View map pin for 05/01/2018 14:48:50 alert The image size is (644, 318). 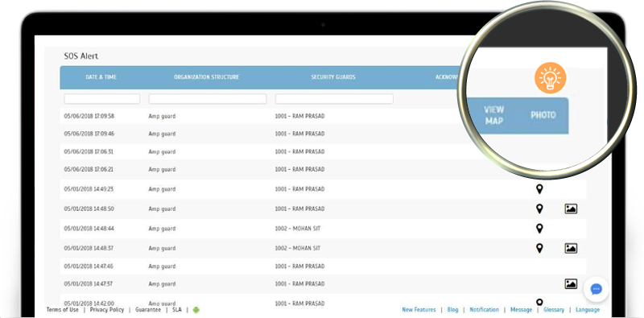pyautogui.click(x=539, y=209)
